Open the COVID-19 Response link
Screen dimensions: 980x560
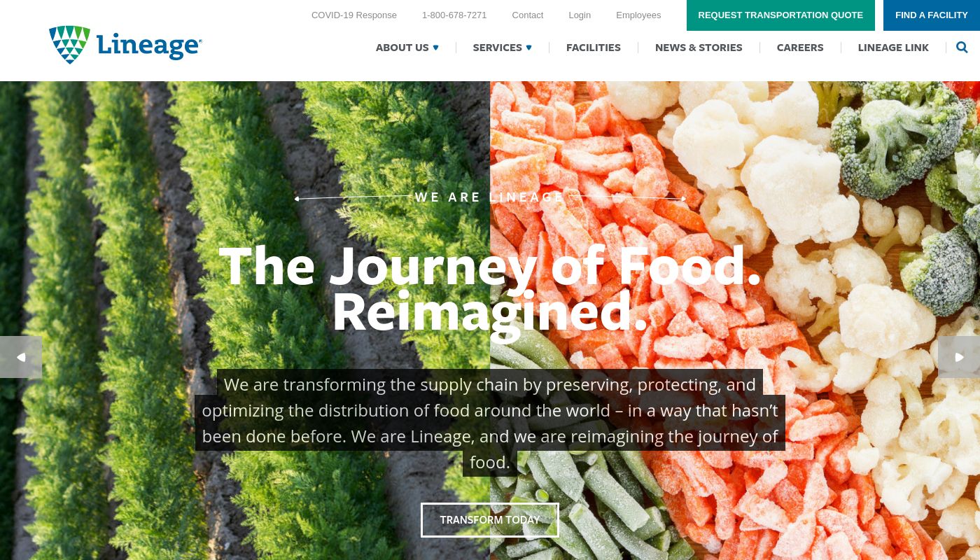coord(354,15)
